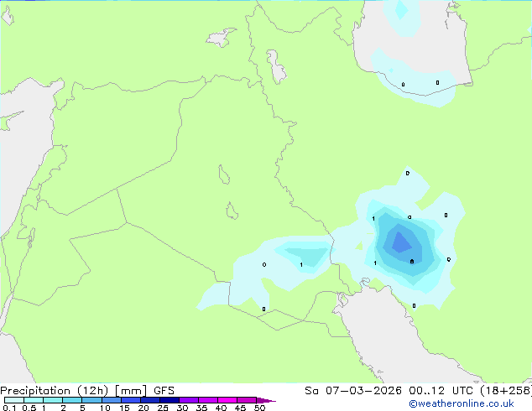Open the weatheronline.co.uk copyright link
The image size is (532, 411).
click(462, 403)
